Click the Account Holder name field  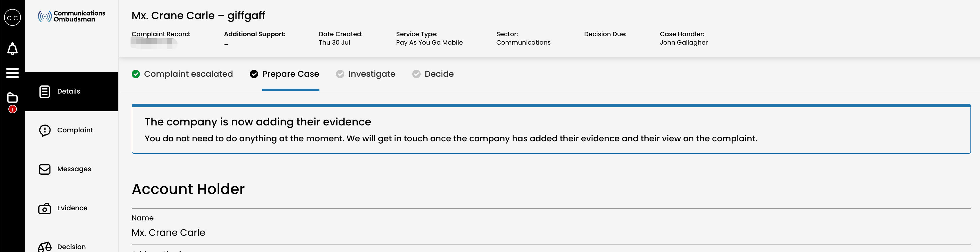[x=551, y=226]
